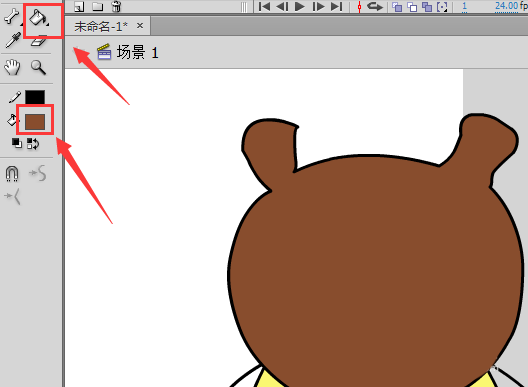The height and width of the screenshot is (387, 528).
Task: Reset colors to black and white
Action: point(17,143)
